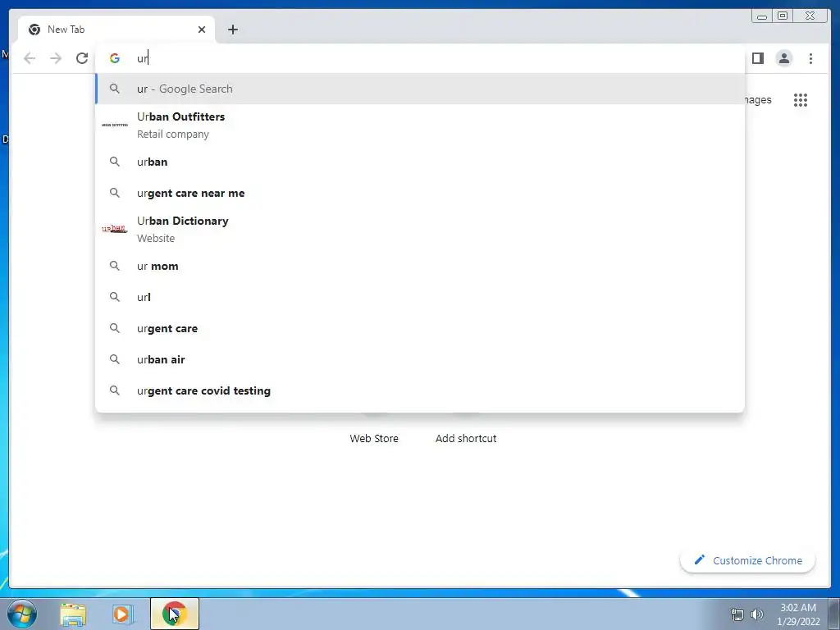Image resolution: width=840 pixels, height=630 pixels.
Task: Pick 'urgent care near me' suggestion
Action: coord(420,193)
